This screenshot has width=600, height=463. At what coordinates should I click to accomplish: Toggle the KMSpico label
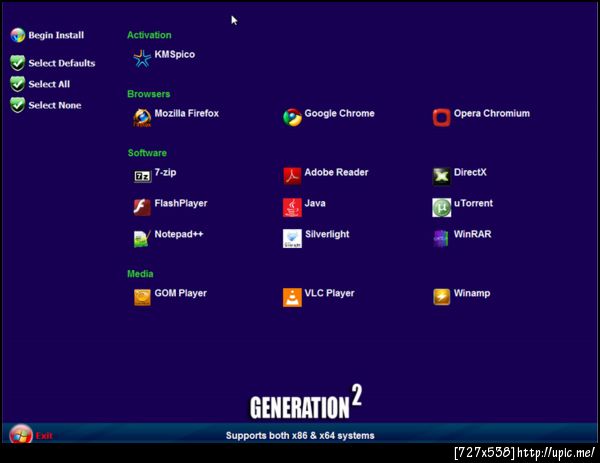pyautogui.click(x=175, y=54)
